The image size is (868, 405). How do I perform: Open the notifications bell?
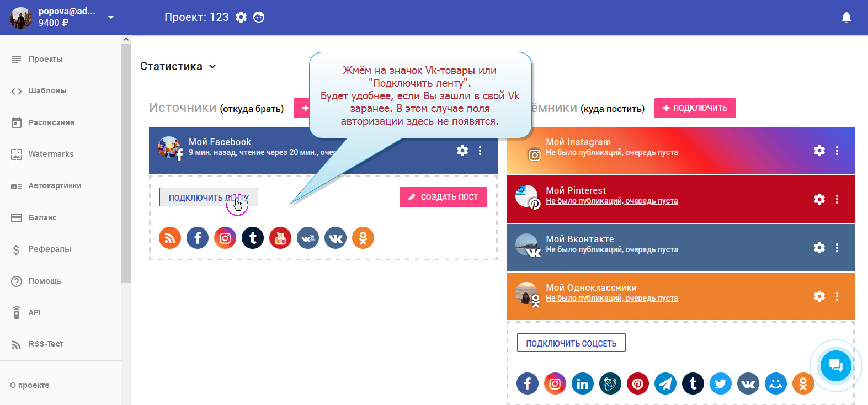(846, 17)
